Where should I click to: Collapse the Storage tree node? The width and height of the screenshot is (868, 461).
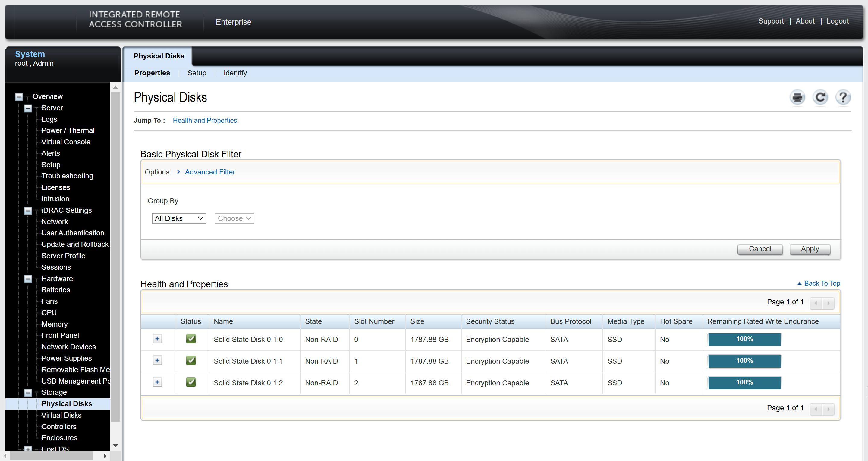click(28, 393)
